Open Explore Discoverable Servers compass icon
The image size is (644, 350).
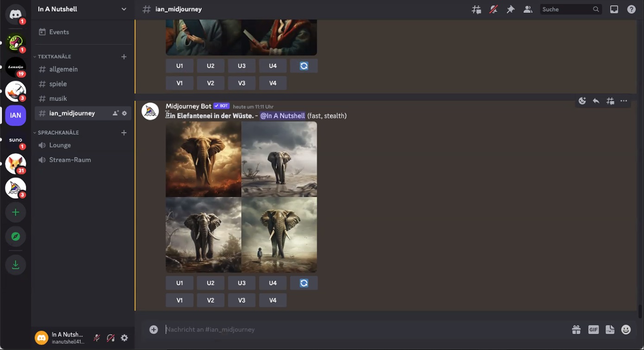tap(15, 236)
